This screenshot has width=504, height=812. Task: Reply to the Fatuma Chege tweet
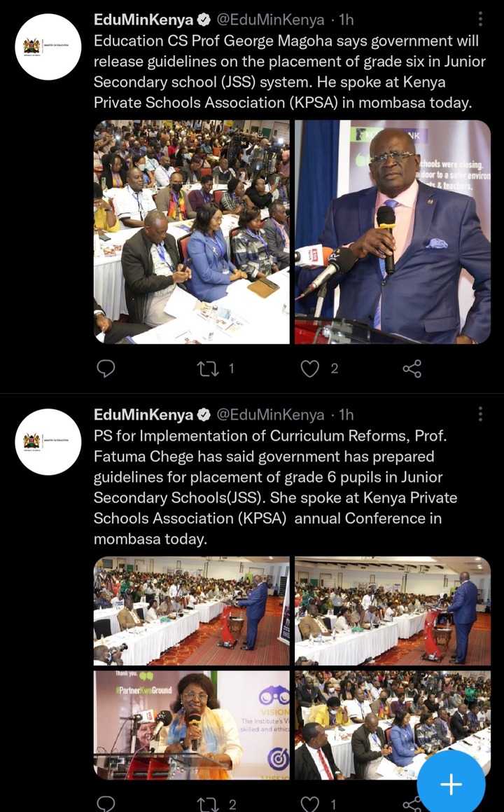pyautogui.click(x=106, y=804)
